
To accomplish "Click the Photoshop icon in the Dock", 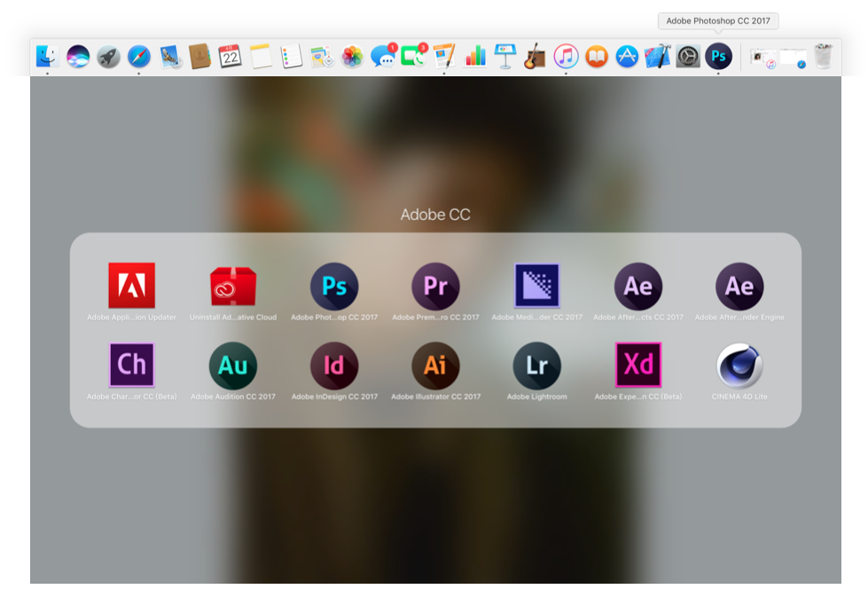I will coord(718,56).
